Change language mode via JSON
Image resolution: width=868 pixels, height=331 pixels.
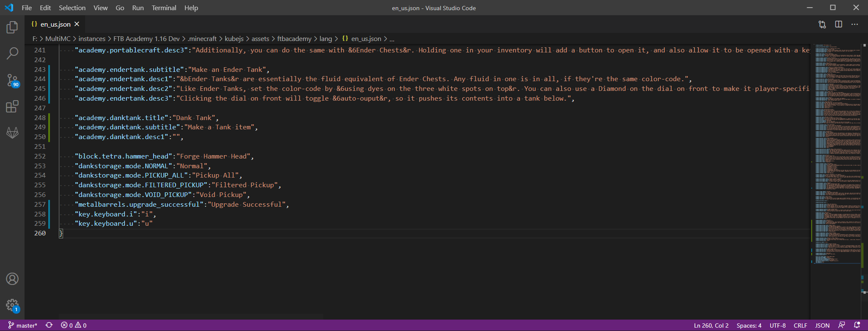tap(822, 325)
